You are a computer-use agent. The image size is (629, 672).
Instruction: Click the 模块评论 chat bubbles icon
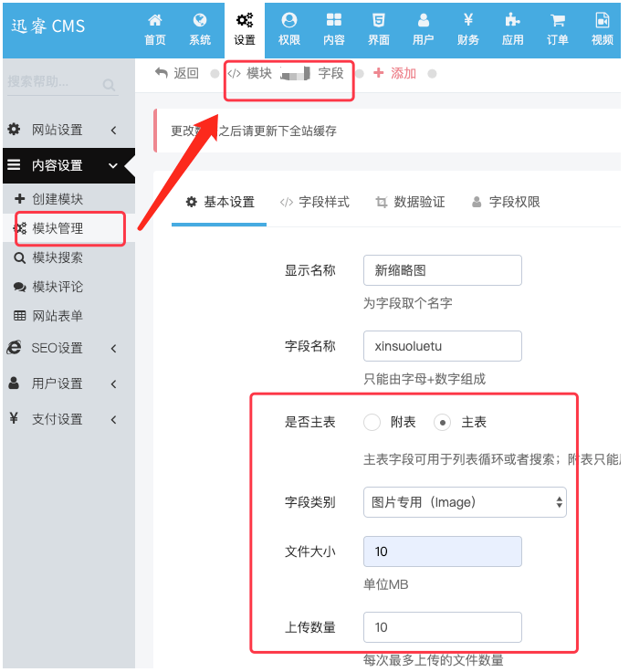(x=20, y=287)
